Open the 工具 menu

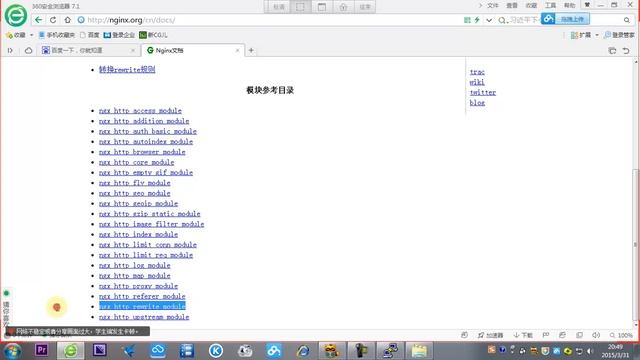tap(550, 5)
